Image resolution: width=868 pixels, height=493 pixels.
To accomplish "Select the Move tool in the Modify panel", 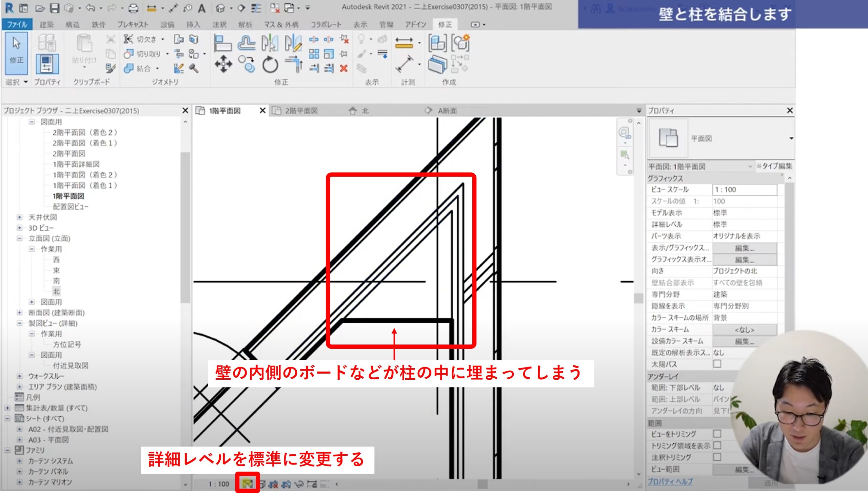I will pyautogui.click(x=223, y=64).
